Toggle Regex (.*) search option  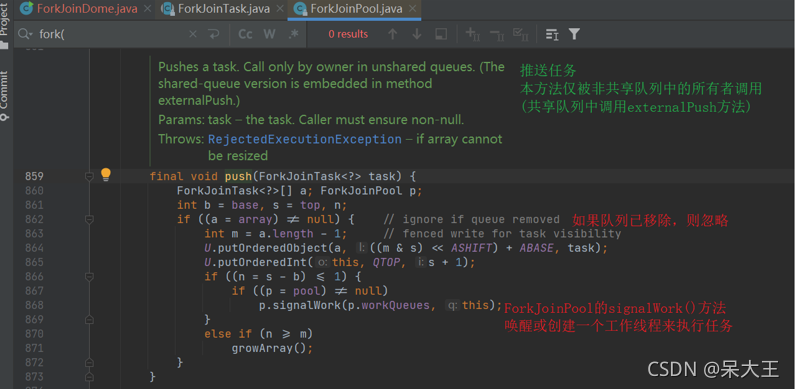click(x=293, y=34)
